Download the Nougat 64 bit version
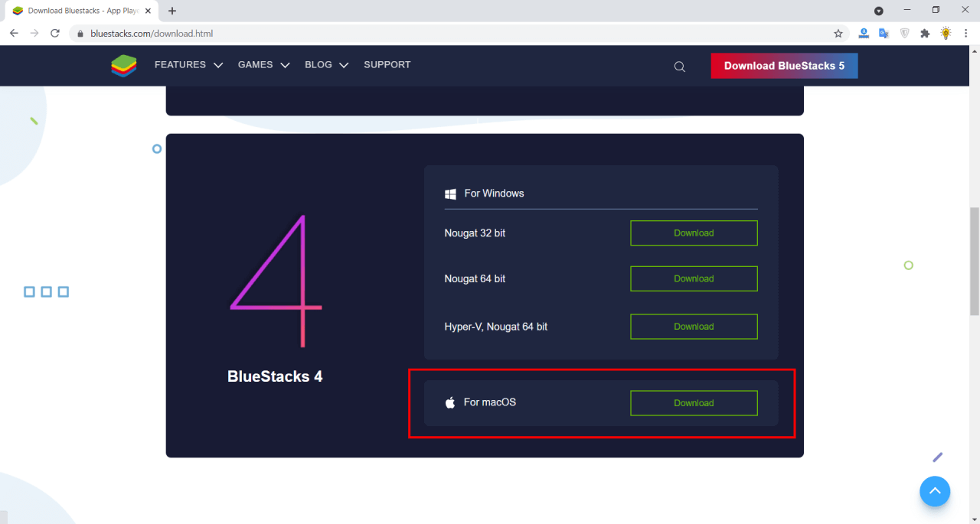980x524 pixels. coord(694,279)
